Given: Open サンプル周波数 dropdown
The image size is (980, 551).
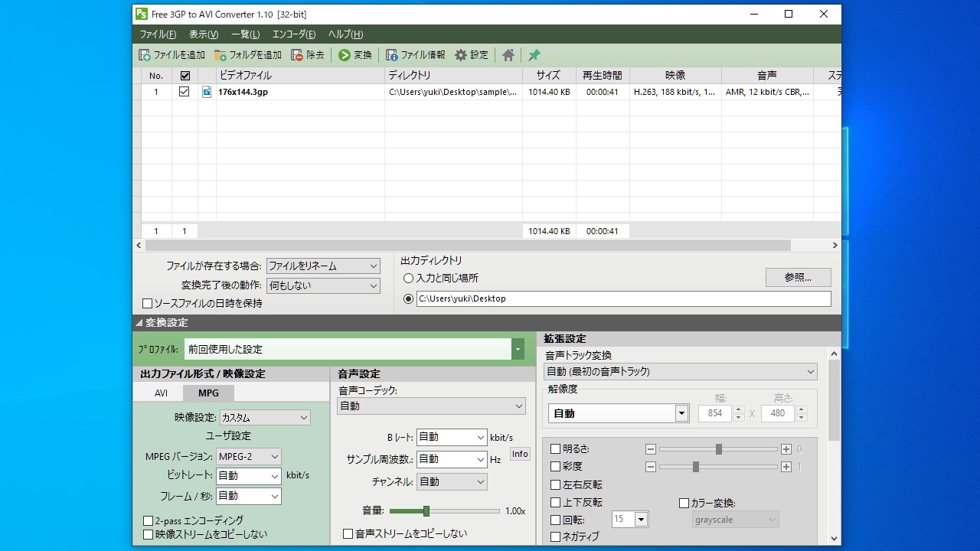Looking at the screenshot, I should (x=452, y=459).
